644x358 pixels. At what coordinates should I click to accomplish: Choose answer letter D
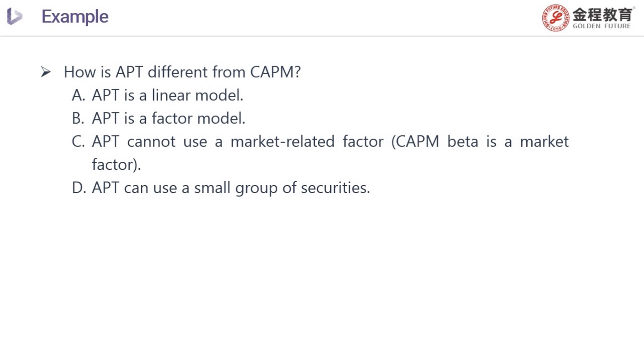tap(79, 188)
